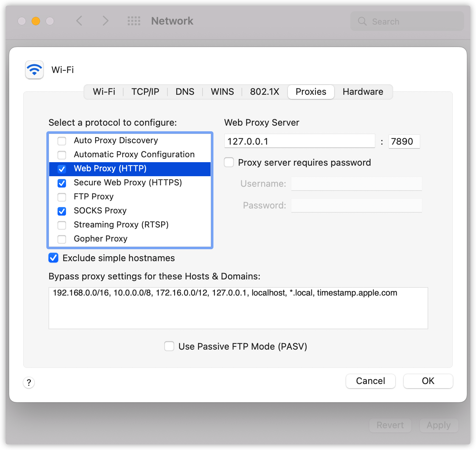Switch to the DNS tab
This screenshot has height=450, width=476.
(x=185, y=92)
